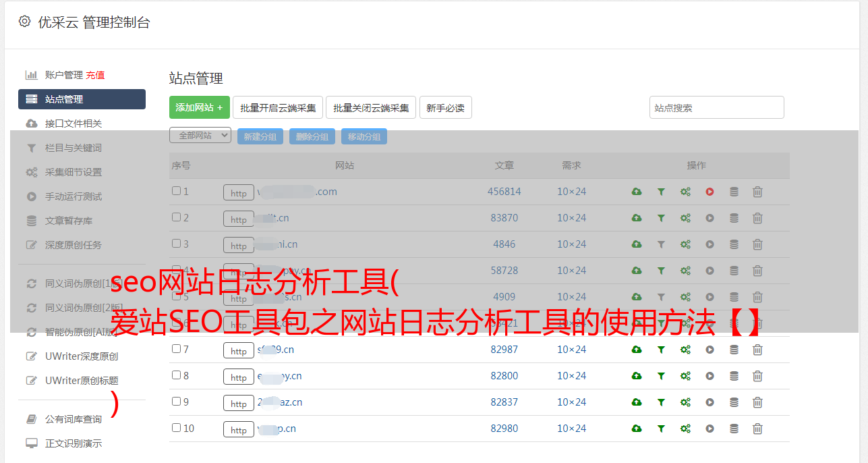The height and width of the screenshot is (463, 868).
Task: Click gear icon beside 优采云 管理控制台
Action: [25, 22]
